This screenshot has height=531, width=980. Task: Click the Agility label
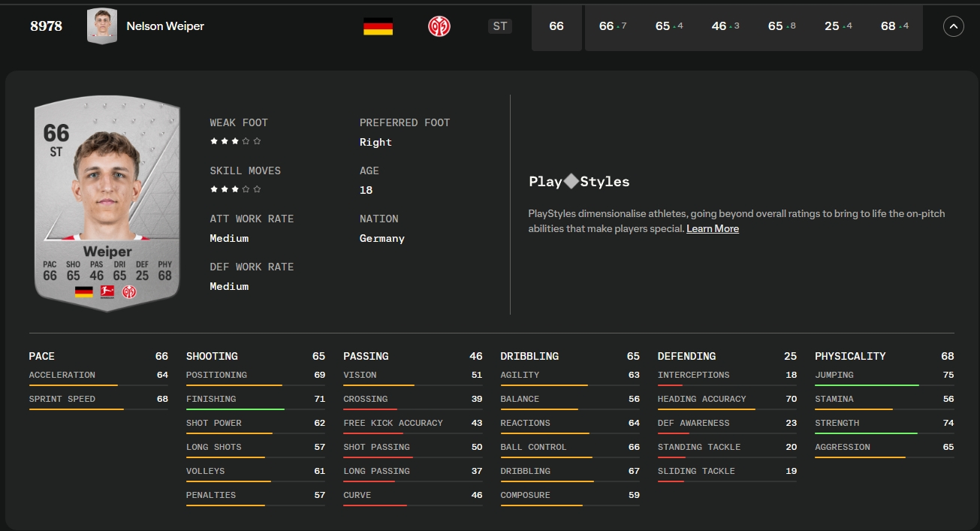tap(520, 375)
